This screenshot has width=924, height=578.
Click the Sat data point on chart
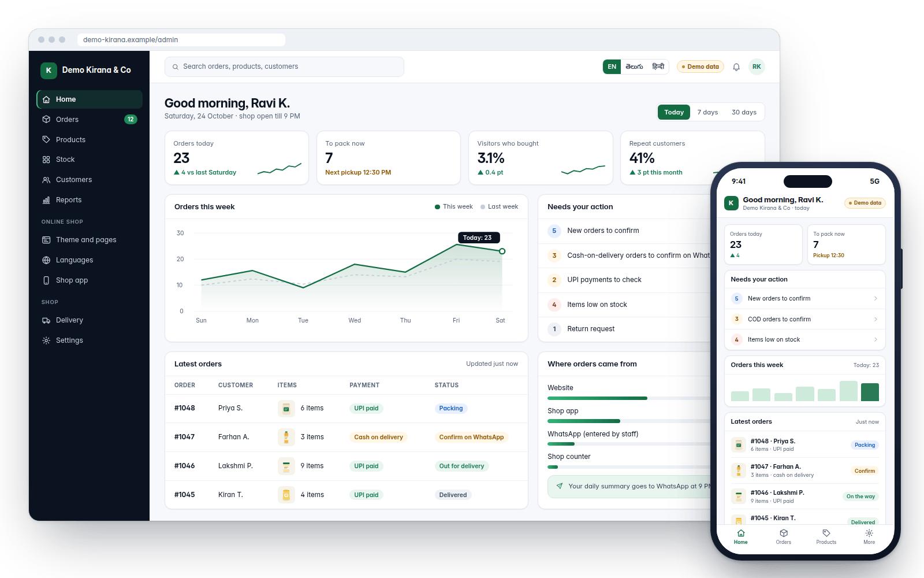[502, 251]
